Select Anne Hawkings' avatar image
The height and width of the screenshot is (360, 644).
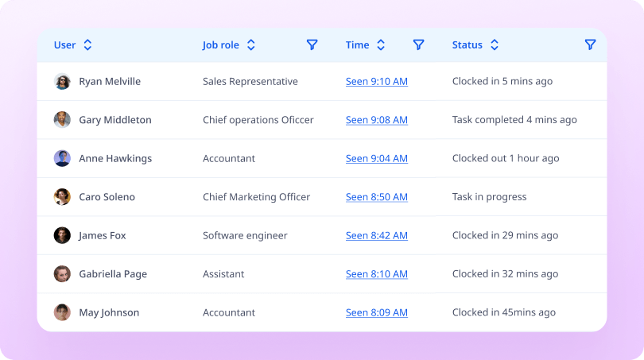pos(62,158)
